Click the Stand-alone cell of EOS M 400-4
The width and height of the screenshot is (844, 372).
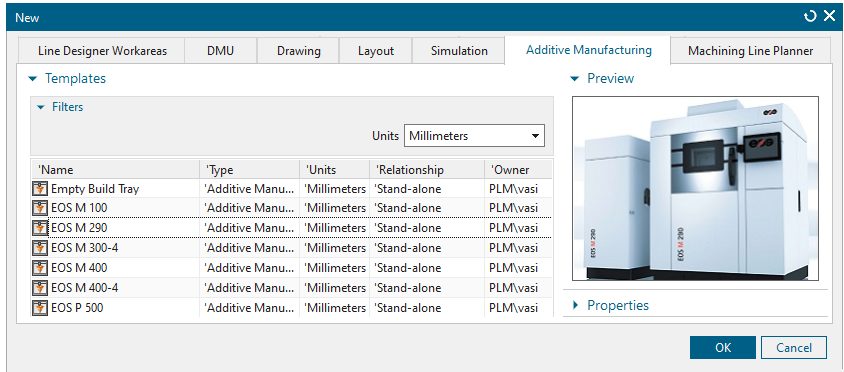click(x=427, y=287)
